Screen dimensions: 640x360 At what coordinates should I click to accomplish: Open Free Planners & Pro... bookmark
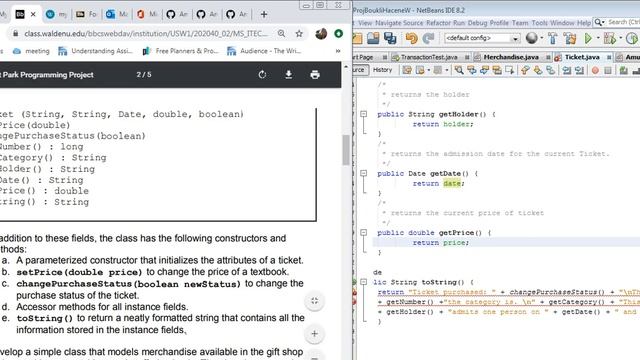(180, 51)
